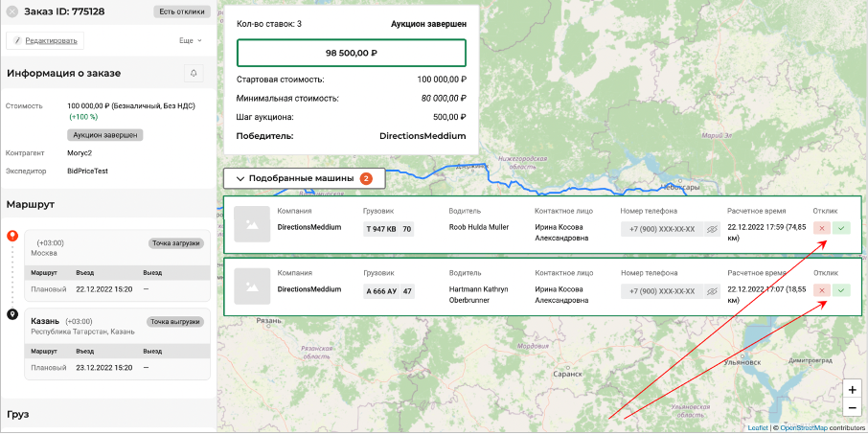Accept response for truck A 666 AY
Image resolution: width=868 pixels, height=435 pixels.
coord(841,289)
